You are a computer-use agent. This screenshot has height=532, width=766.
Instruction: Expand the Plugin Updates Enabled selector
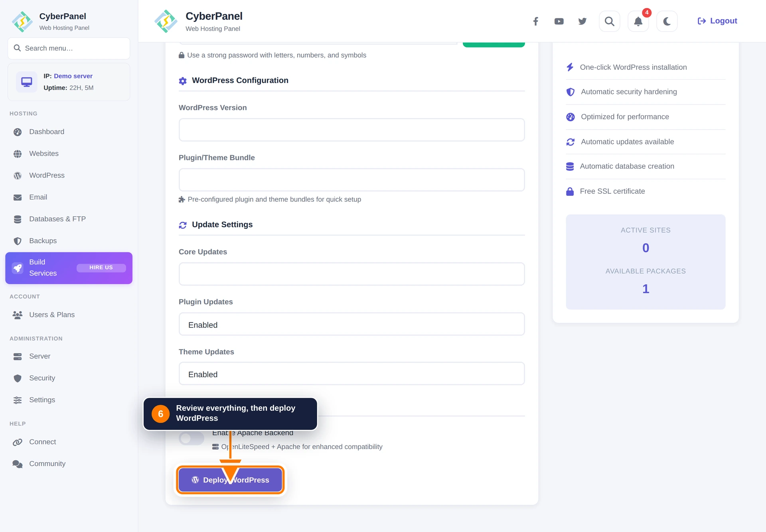coord(351,324)
